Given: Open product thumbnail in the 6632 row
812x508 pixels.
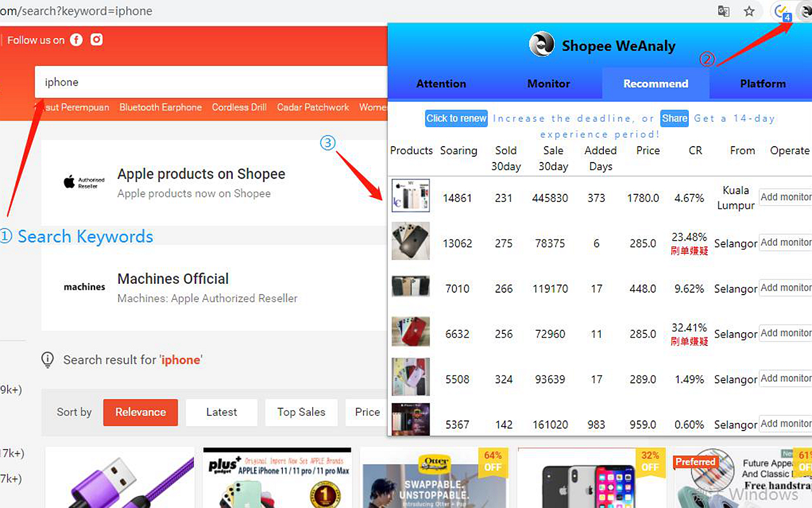Looking at the screenshot, I should point(410,331).
